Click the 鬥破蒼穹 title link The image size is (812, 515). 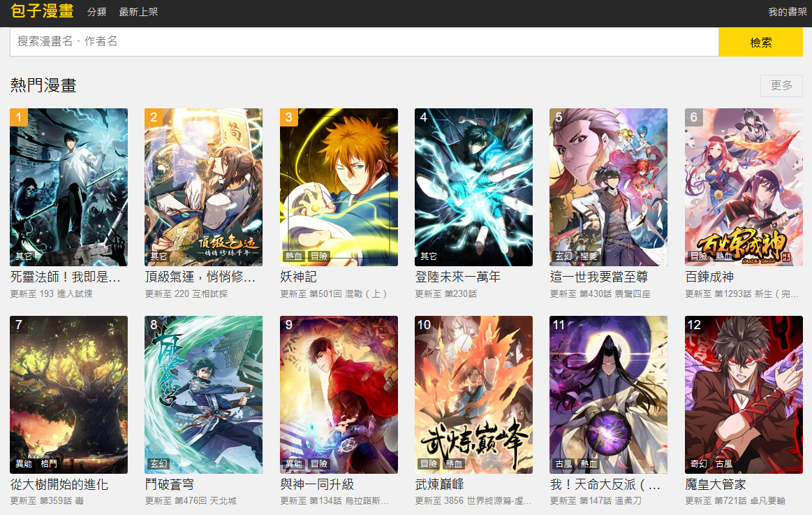[170, 484]
